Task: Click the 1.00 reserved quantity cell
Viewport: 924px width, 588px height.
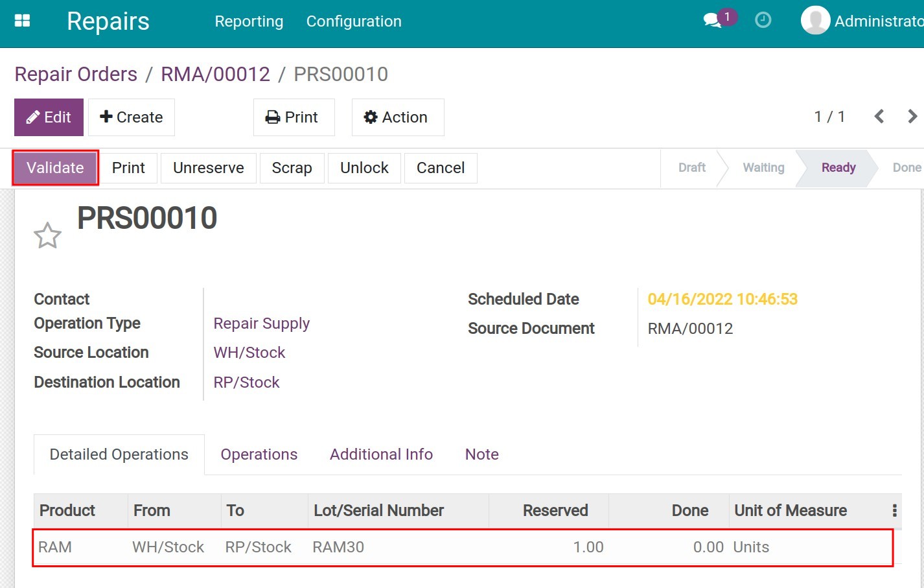Action: (588, 547)
